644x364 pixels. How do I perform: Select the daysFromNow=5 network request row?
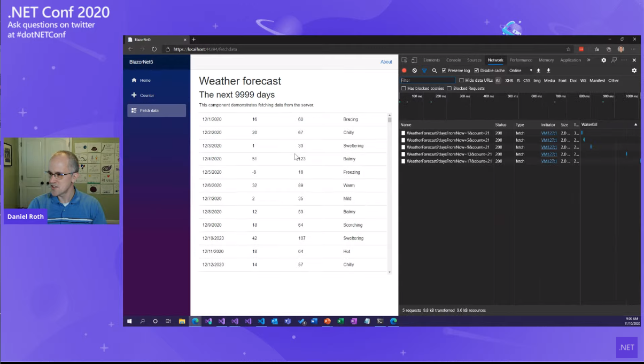tap(520, 140)
